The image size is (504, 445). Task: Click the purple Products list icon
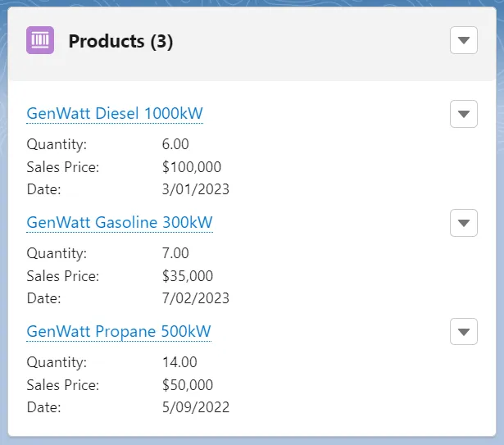pos(40,40)
